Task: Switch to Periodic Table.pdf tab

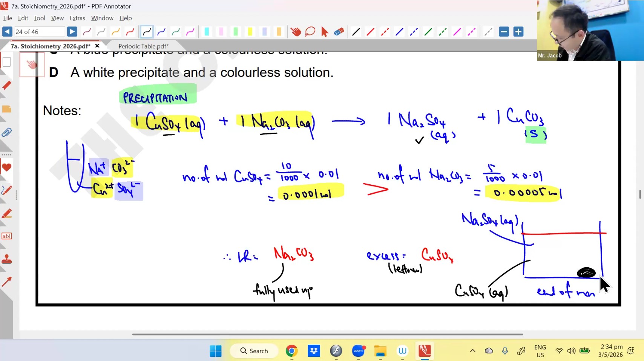Action: pyautogui.click(x=143, y=46)
